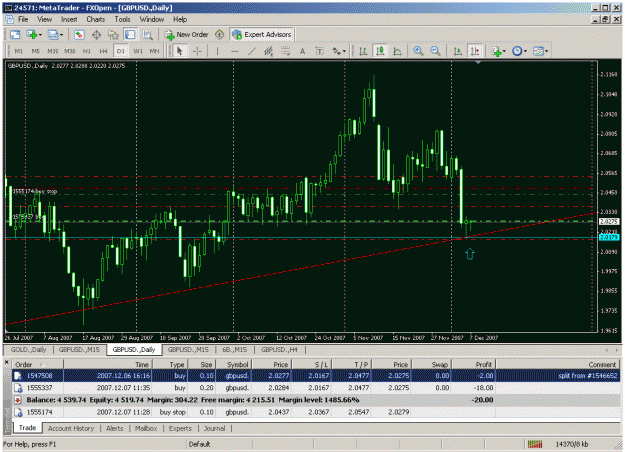The image size is (625, 452).
Task: Expand the Profiles dropdown arrow
Action: [61, 35]
